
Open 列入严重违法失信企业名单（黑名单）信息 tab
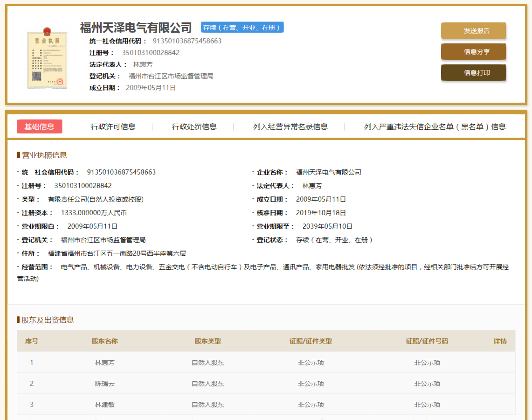click(x=435, y=126)
